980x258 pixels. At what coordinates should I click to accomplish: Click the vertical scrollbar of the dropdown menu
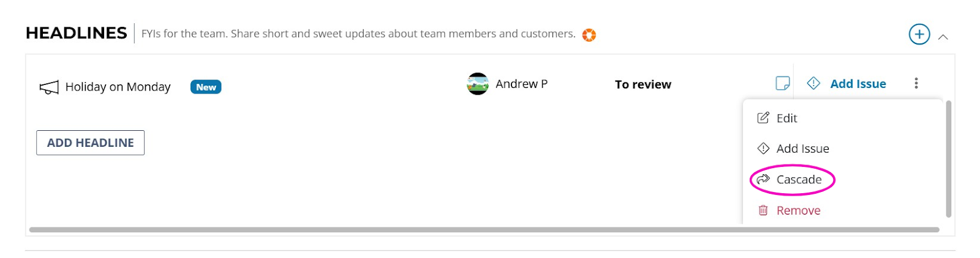[948, 159]
